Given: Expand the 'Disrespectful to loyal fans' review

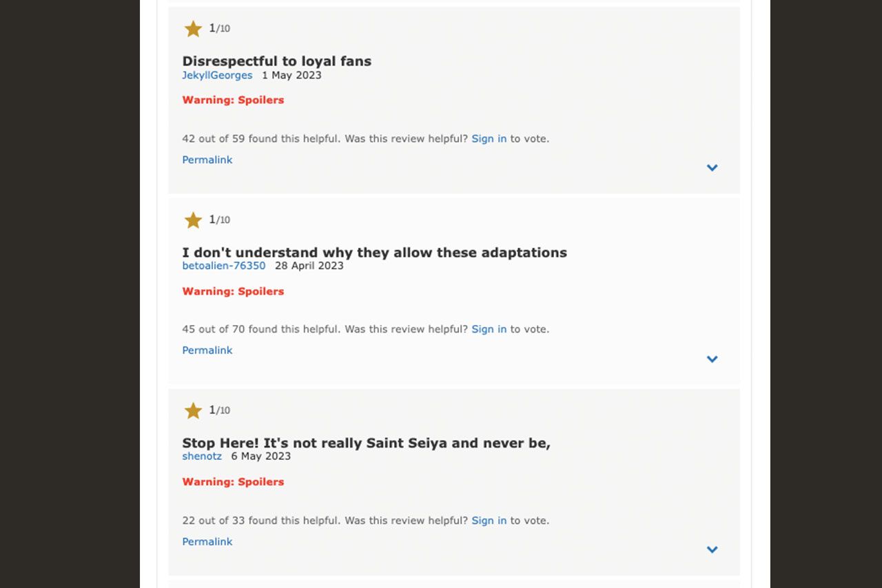Looking at the screenshot, I should click(712, 168).
